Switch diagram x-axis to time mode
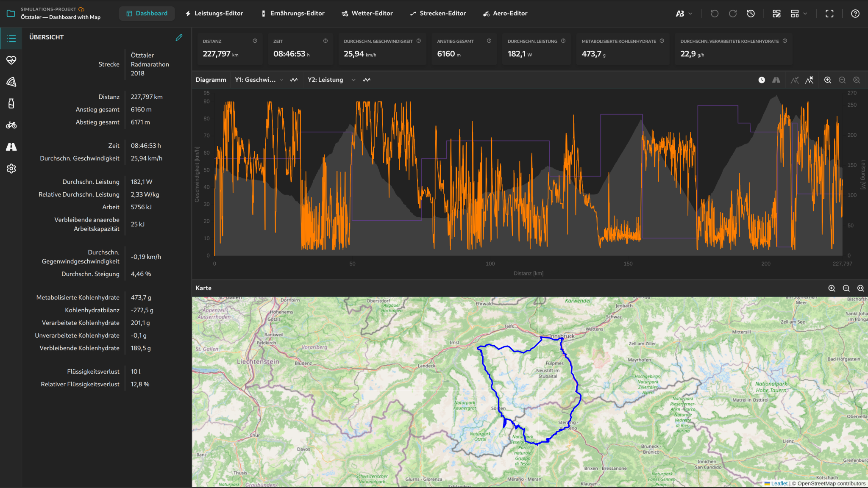This screenshot has height=488, width=868. (x=762, y=80)
